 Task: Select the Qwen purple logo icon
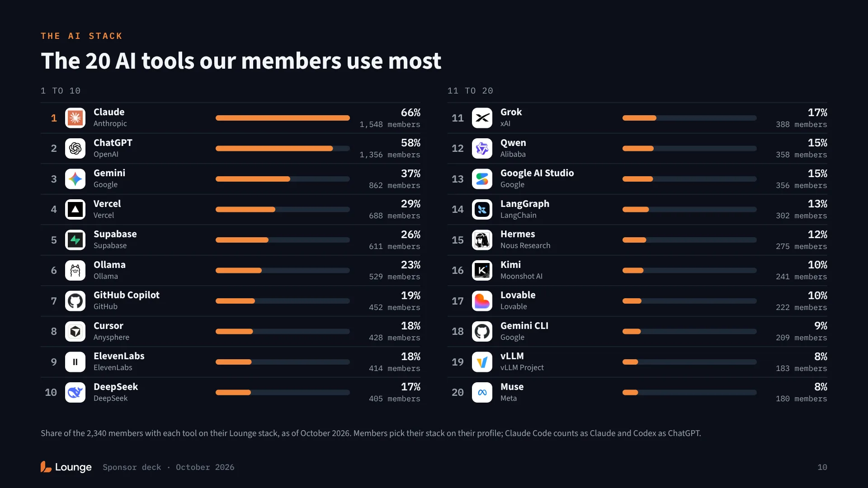[x=482, y=148]
